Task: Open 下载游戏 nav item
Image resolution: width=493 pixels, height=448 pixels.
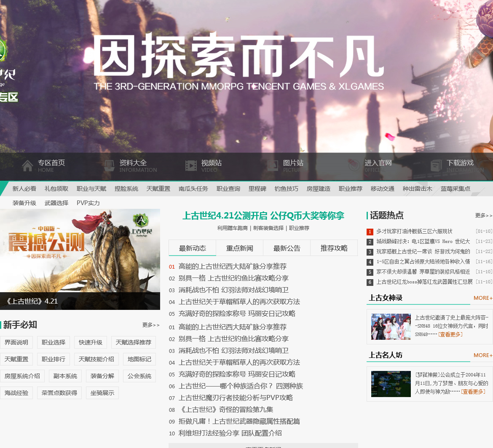Action: (x=465, y=165)
